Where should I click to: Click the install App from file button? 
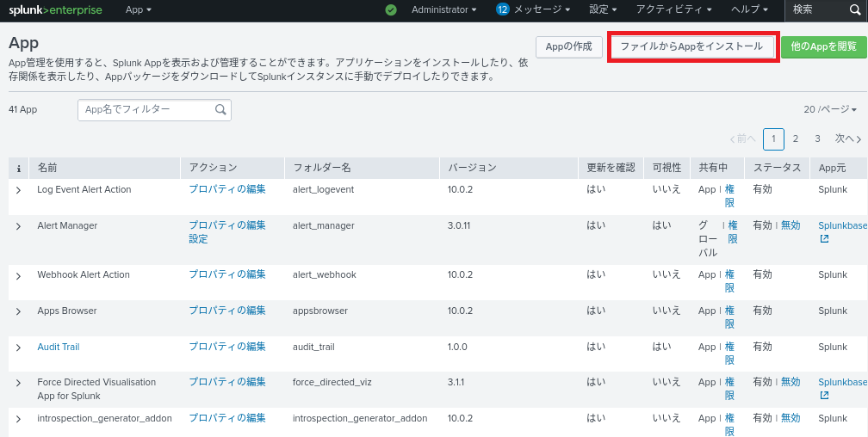point(691,46)
